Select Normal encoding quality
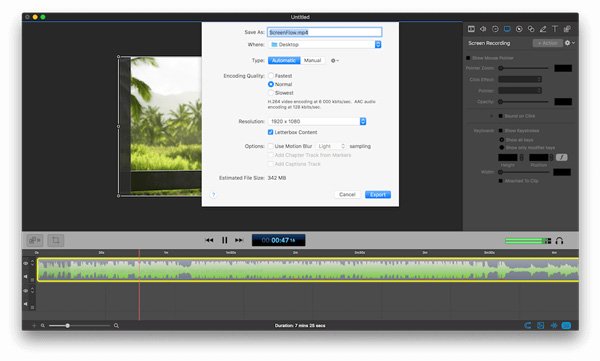This screenshot has width=600, height=361. [x=271, y=84]
